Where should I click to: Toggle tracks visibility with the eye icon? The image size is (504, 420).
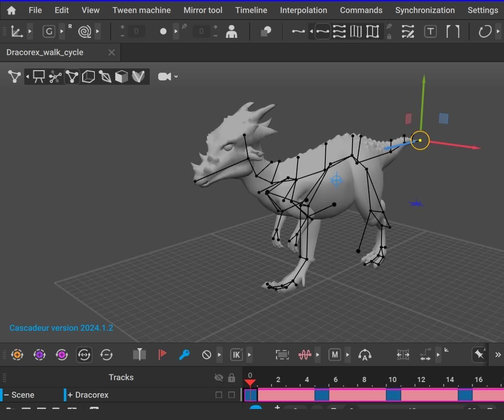pos(219,377)
